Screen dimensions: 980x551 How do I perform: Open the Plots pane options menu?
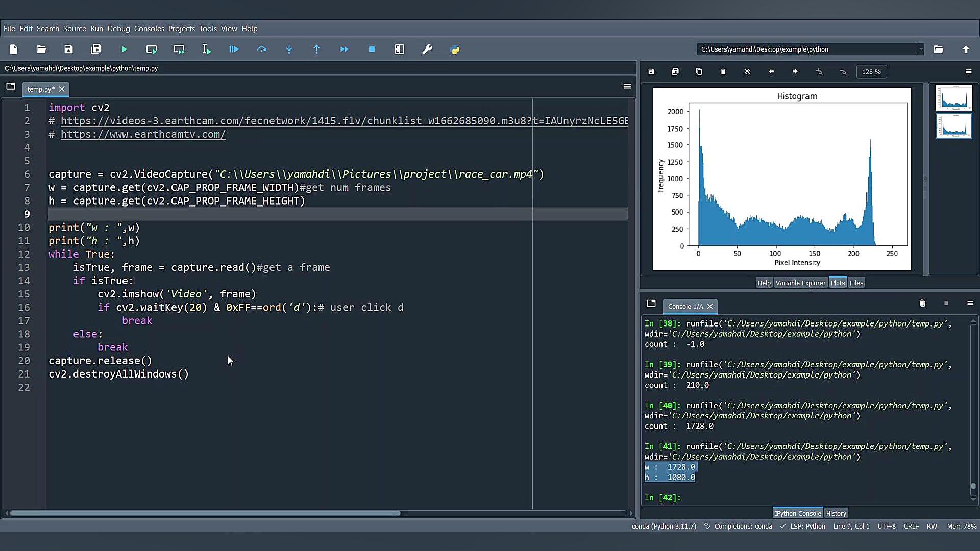coord(969,72)
